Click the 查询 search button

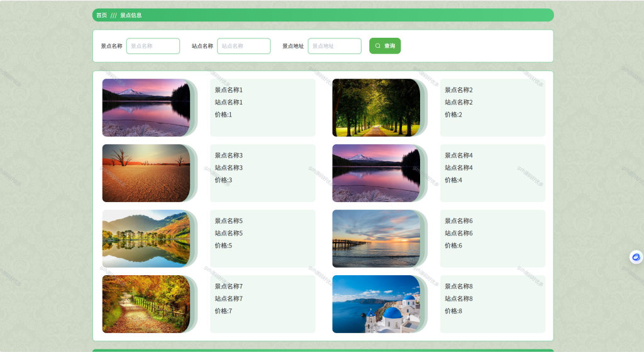click(x=385, y=46)
